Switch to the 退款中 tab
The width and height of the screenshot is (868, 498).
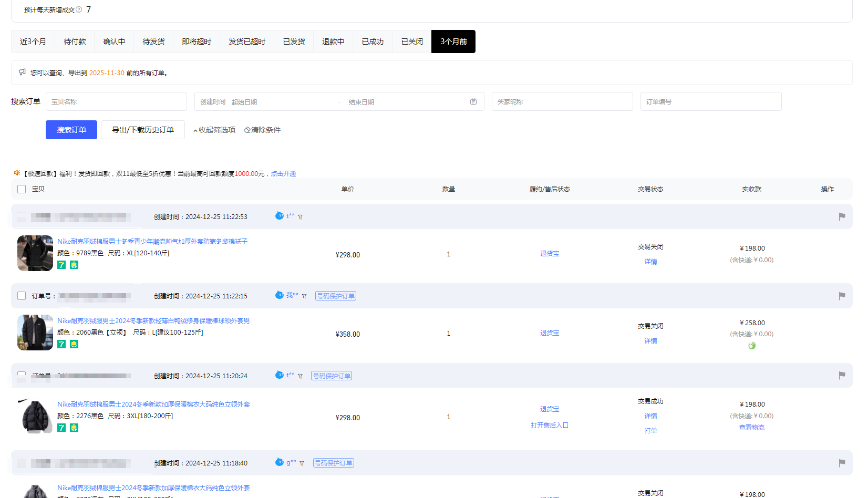333,41
